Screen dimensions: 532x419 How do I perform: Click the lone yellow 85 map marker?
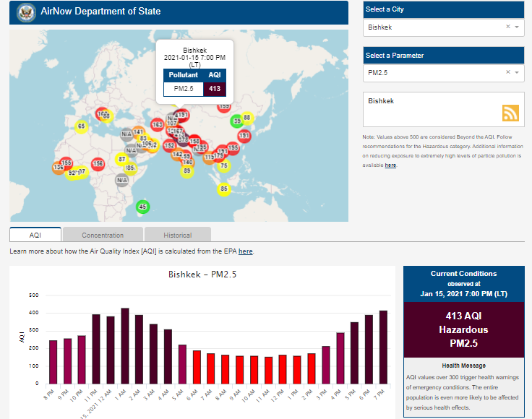pyautogui.click(x=224, y=189)
